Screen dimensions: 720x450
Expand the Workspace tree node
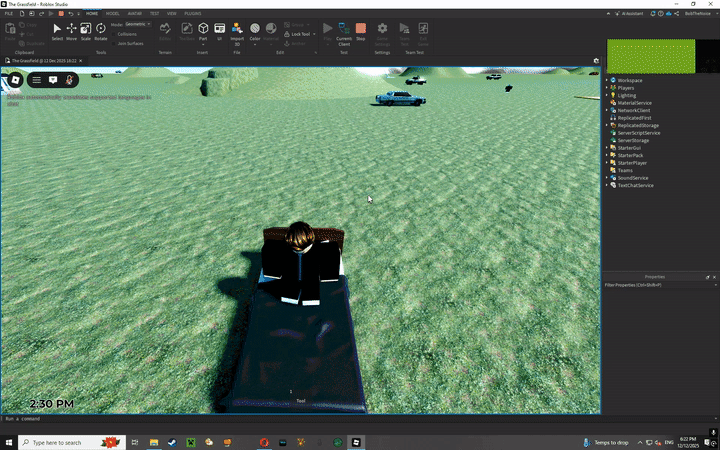(x=606, y=80)
